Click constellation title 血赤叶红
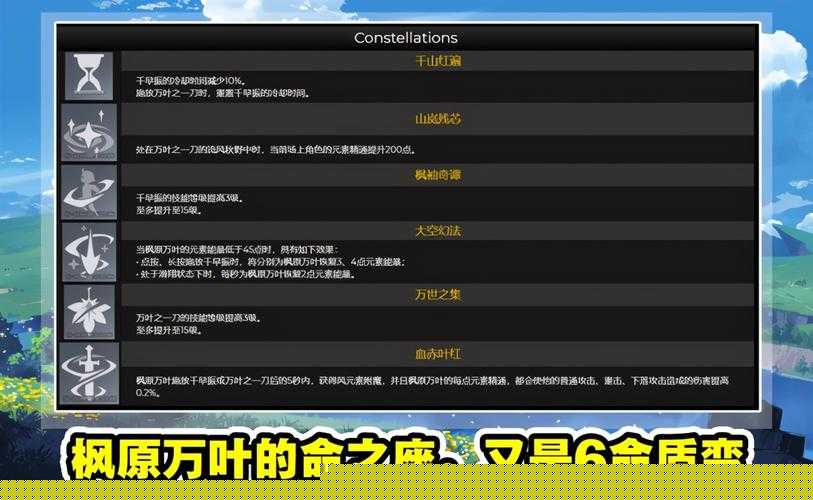 [x=438, y=354]
